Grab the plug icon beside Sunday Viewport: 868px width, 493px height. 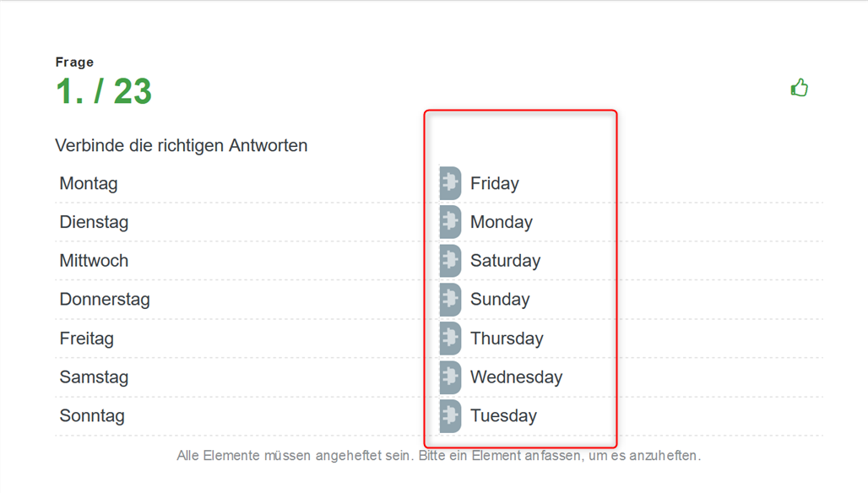point(450,300)
